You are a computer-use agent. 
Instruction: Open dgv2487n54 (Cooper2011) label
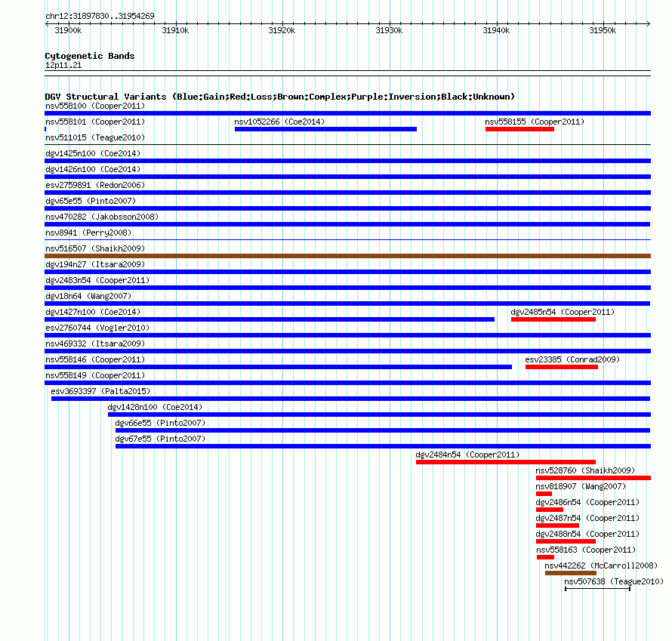[x=587, y=518]
